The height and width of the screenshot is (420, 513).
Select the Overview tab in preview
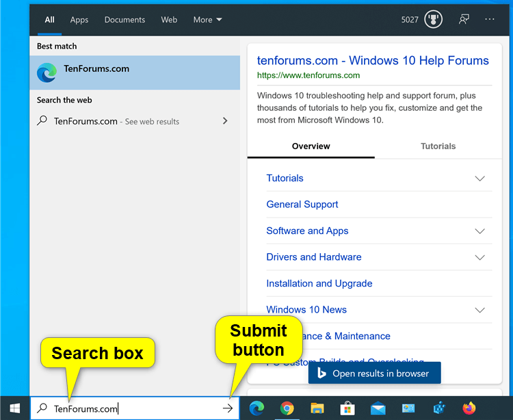(311, 146)
